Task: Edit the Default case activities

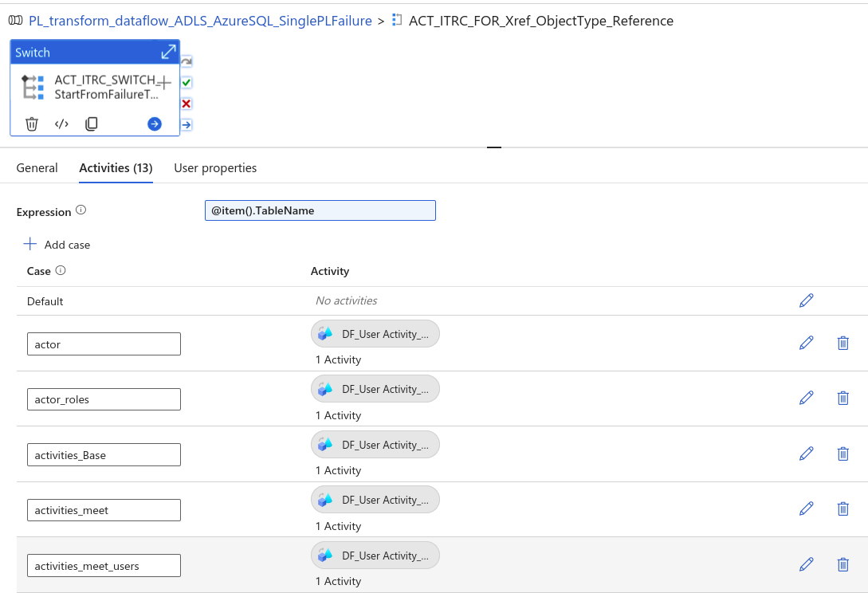Action: coord(806,300)
